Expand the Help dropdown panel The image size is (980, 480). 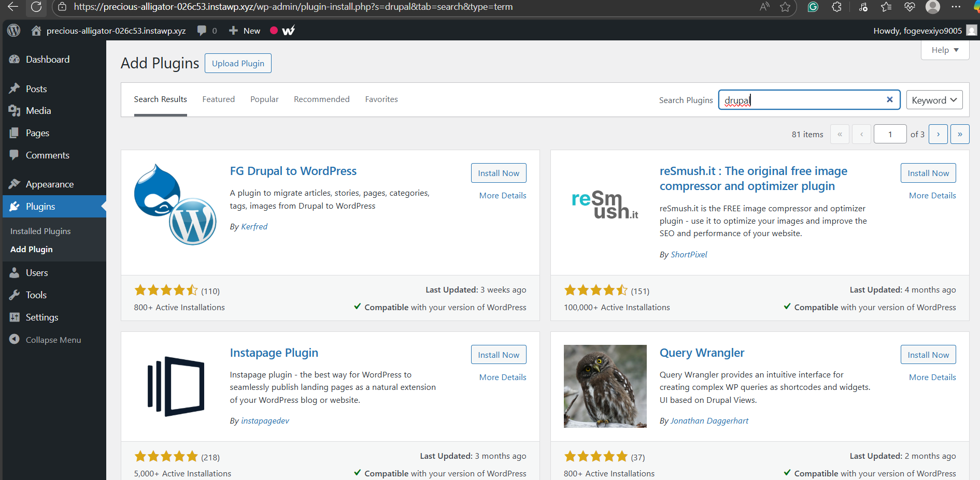click(945, 50)
